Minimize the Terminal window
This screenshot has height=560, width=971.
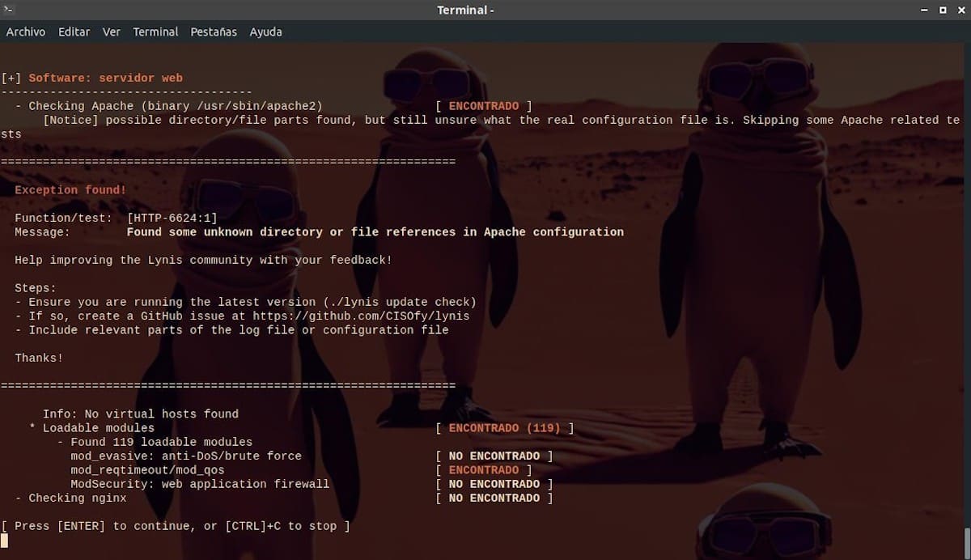click(925, 10)
